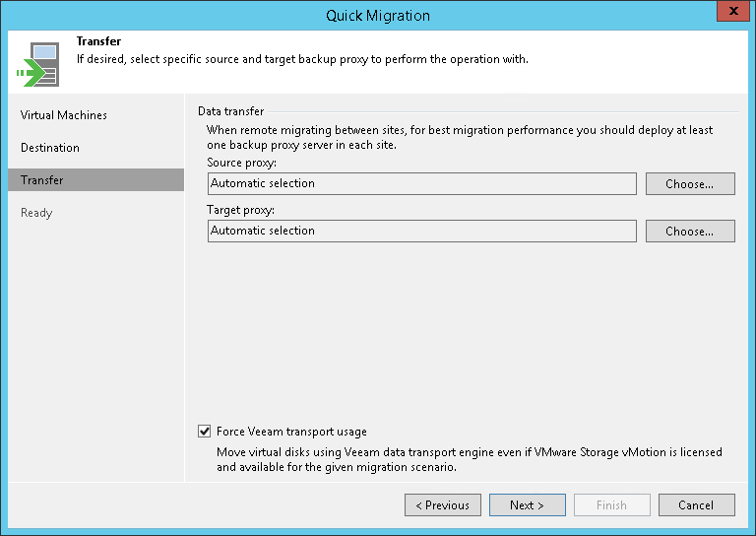The height and width of the screenshot is (536, 756).
Task: Select the Transfer step in sidebar
Action: click(42, 180)
